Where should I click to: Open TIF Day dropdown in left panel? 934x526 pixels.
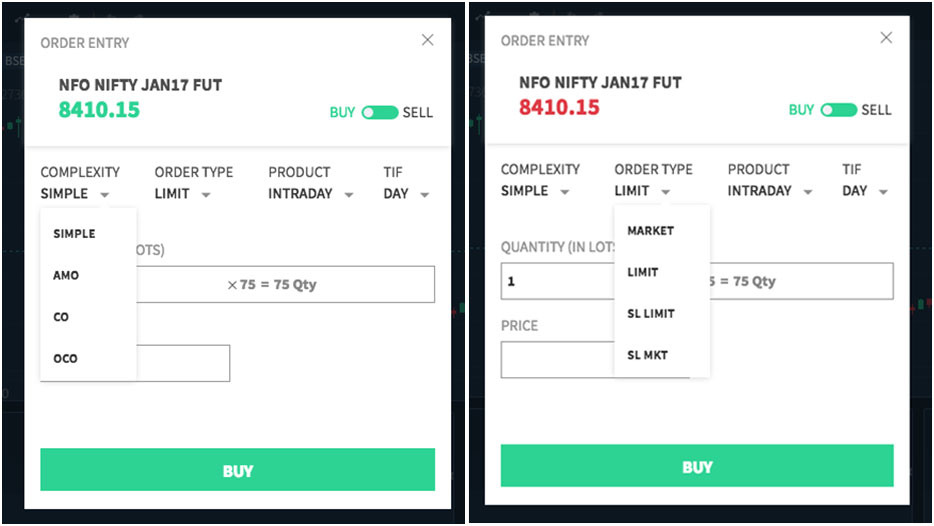406,194
